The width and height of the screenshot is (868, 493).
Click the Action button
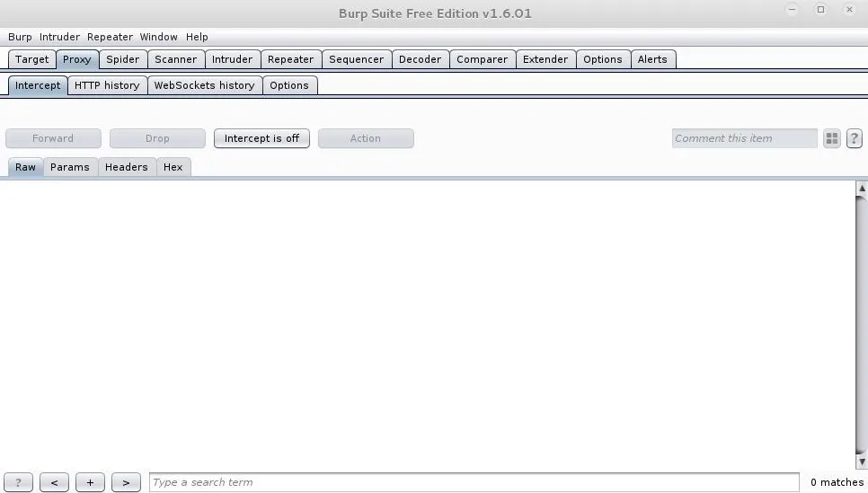pyautogui.click(x=366, y=138)
